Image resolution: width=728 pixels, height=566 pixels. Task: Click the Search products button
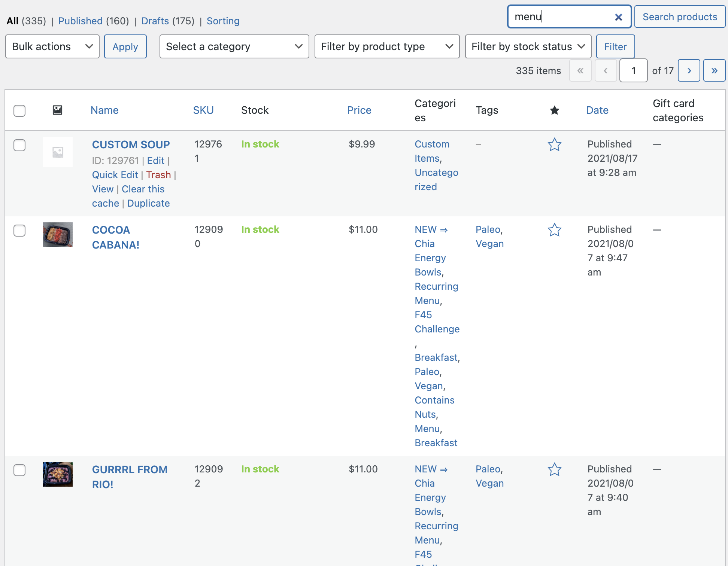(x=680, y=17)
